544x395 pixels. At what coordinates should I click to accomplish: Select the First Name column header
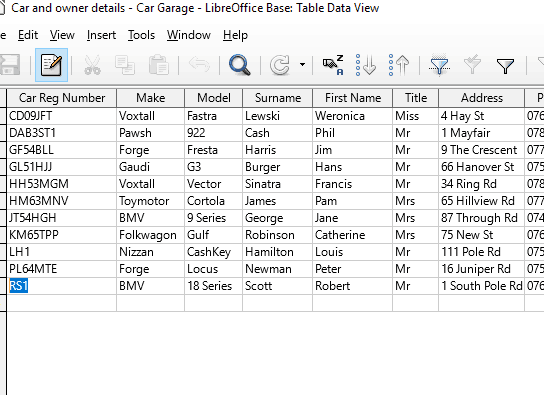click(x=353, y=98)
